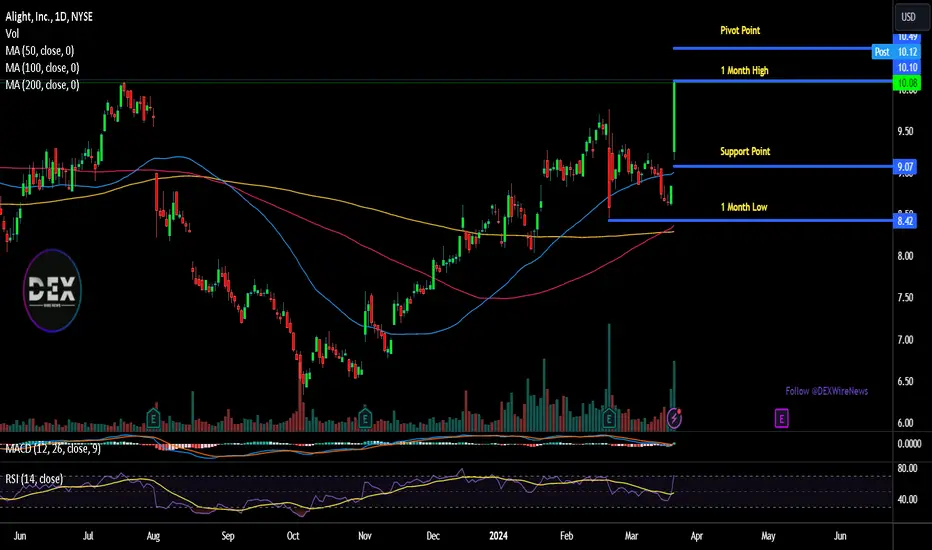Viewport: 932px width, 550px height.
Task: Click the 8.42 one month low label
Action: (905, 221)
